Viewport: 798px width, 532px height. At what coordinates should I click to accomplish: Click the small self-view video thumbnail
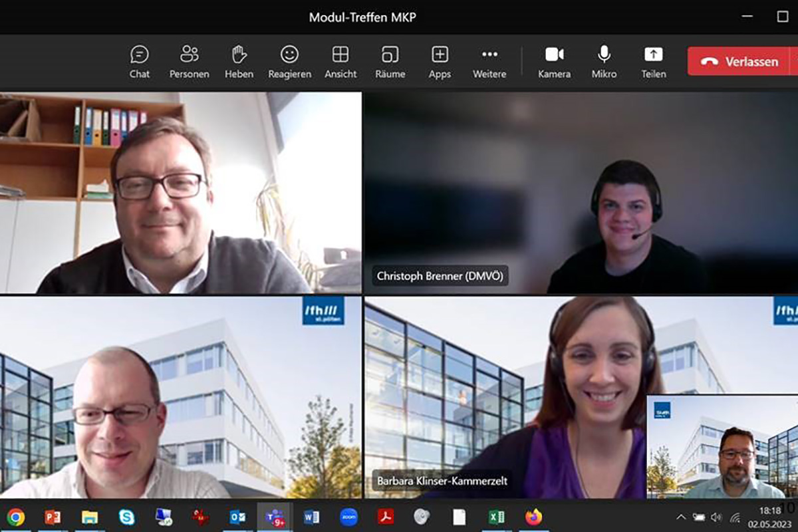coord(722,447)
